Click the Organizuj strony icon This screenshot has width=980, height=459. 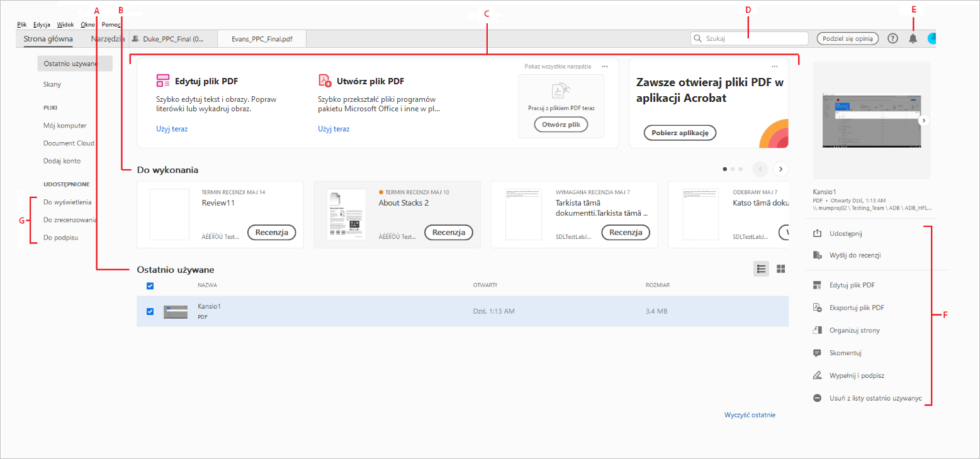818,330
